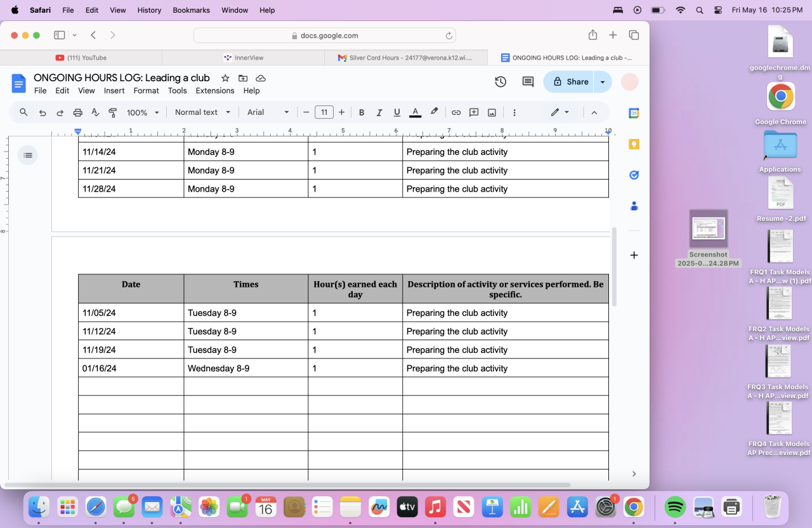Toggle italic formatting
Screen dimensions: 812x528
(x=379, y=112)
